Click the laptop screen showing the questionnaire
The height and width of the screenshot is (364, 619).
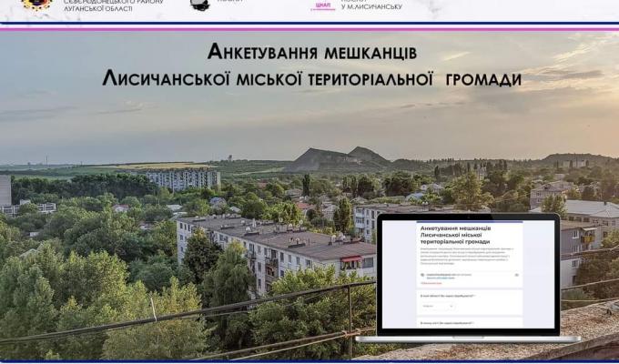click(468, 275)
